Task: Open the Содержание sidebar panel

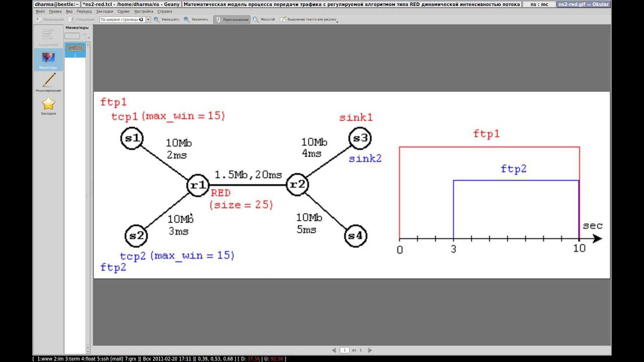Action: tap(48, 37)
